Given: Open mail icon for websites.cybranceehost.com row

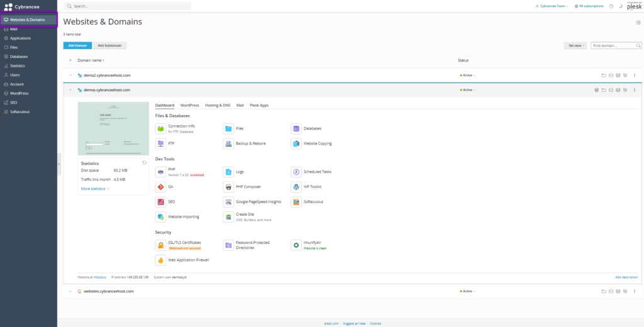Looking at the screenshot, I should pyautogui.click(x=611, y=291).
